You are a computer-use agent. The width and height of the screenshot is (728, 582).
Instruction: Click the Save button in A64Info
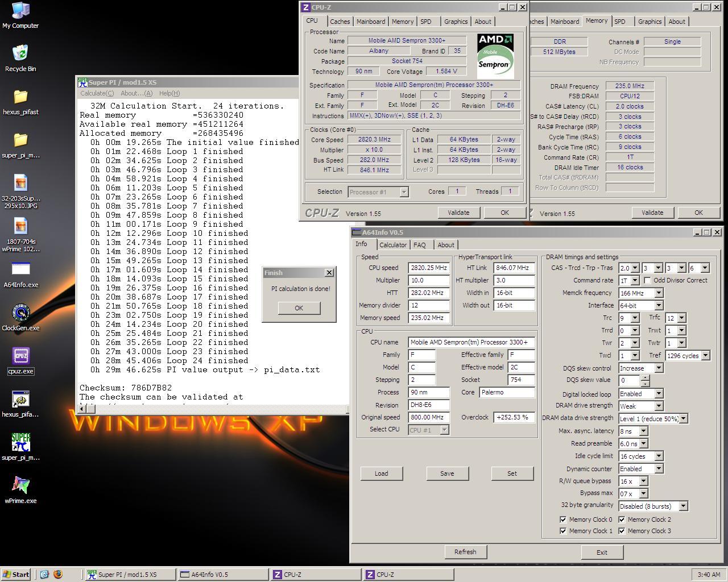pyautogui.click(x=447, y=473)
